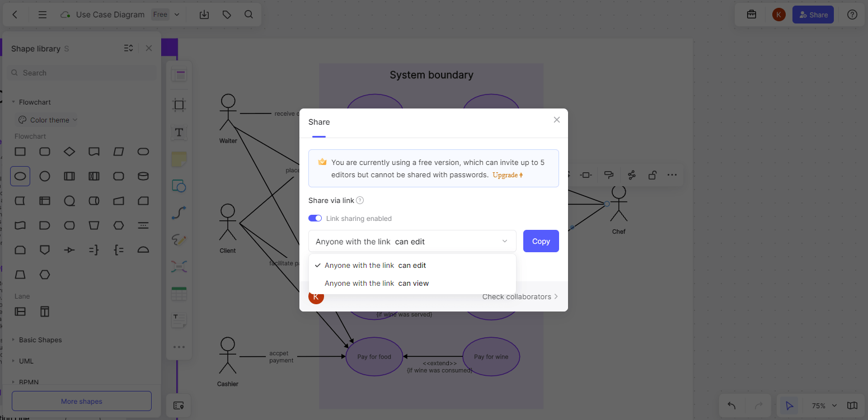Open the table insertion tool
868x420 pixels.
tap(179, 293)
